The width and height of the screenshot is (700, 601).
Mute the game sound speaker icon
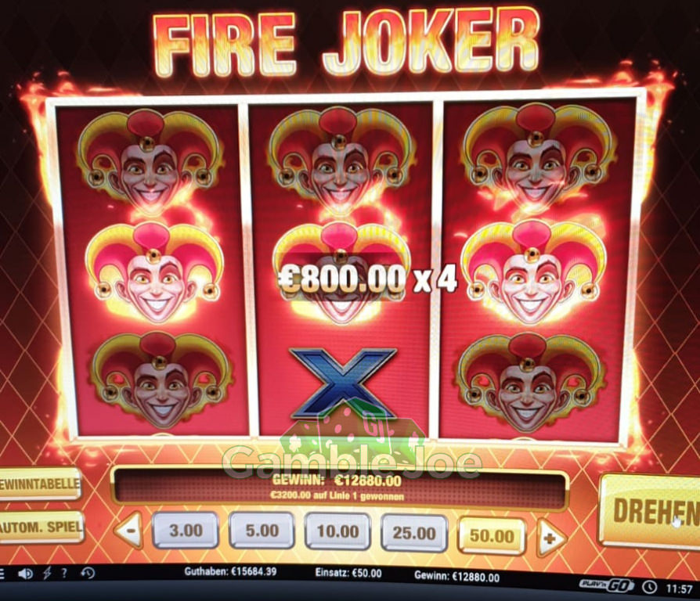pyautogui.click(x=25, y=574)
